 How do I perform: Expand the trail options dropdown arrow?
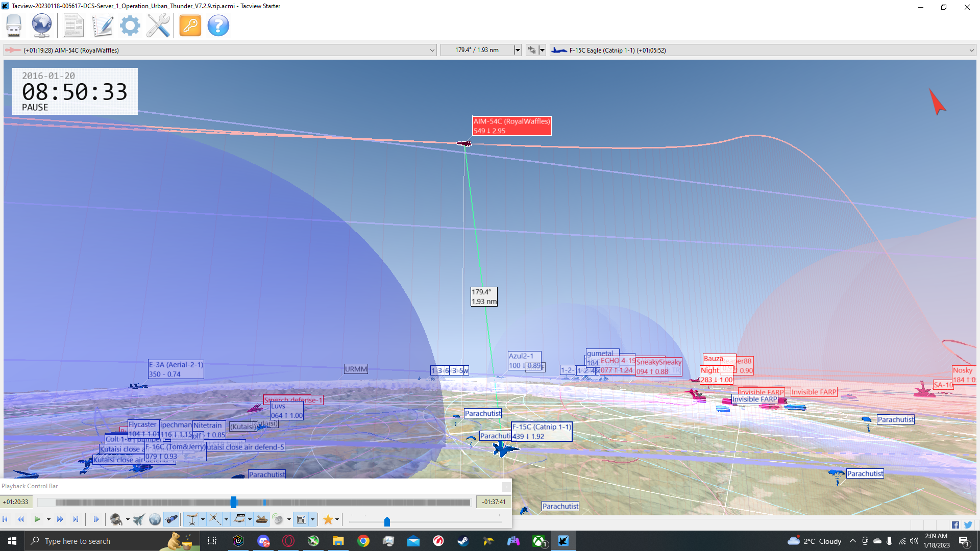pyautogui.click(x=226, y=519)
